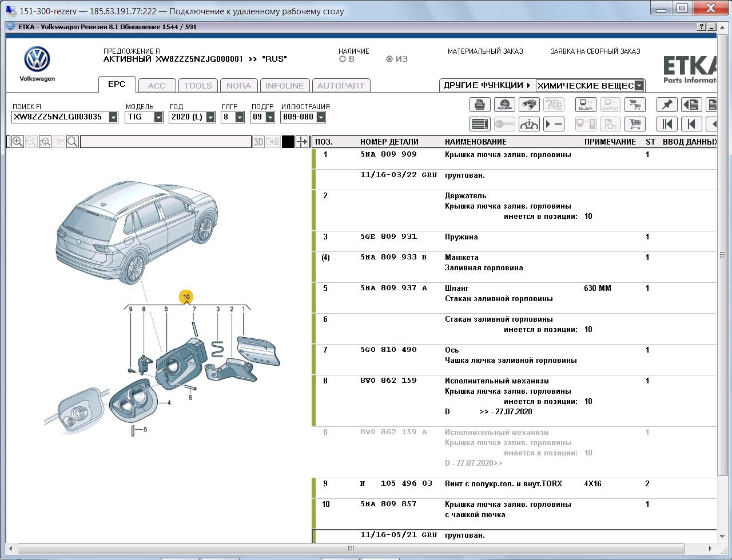Jump to first illustration with bar-arrow icon
The height and width of the screenshot is (560, 732).
(x=667, y=124)
